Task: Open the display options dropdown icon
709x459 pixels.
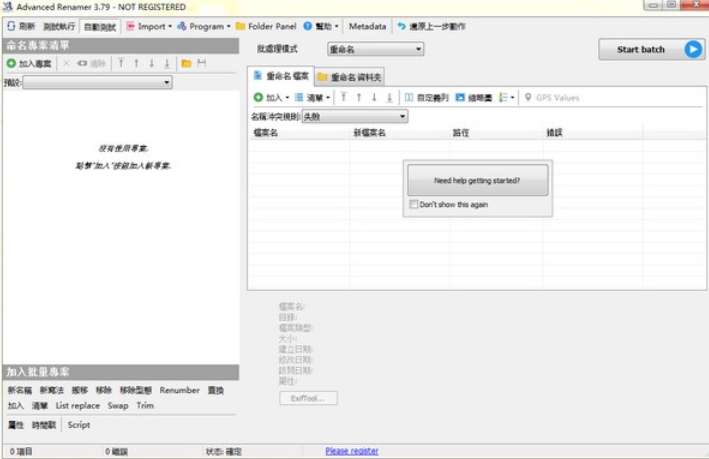Action: (x=506, y=97)
